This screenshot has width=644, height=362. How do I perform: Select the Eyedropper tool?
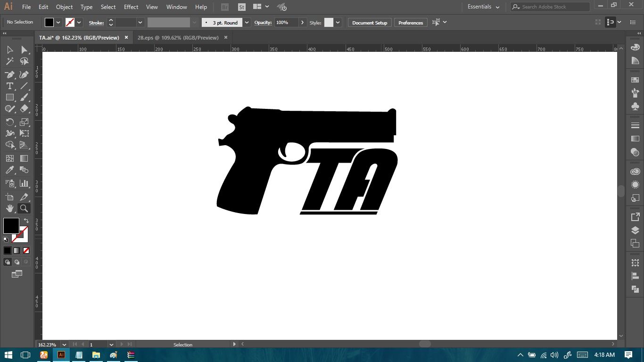[9, 170]
